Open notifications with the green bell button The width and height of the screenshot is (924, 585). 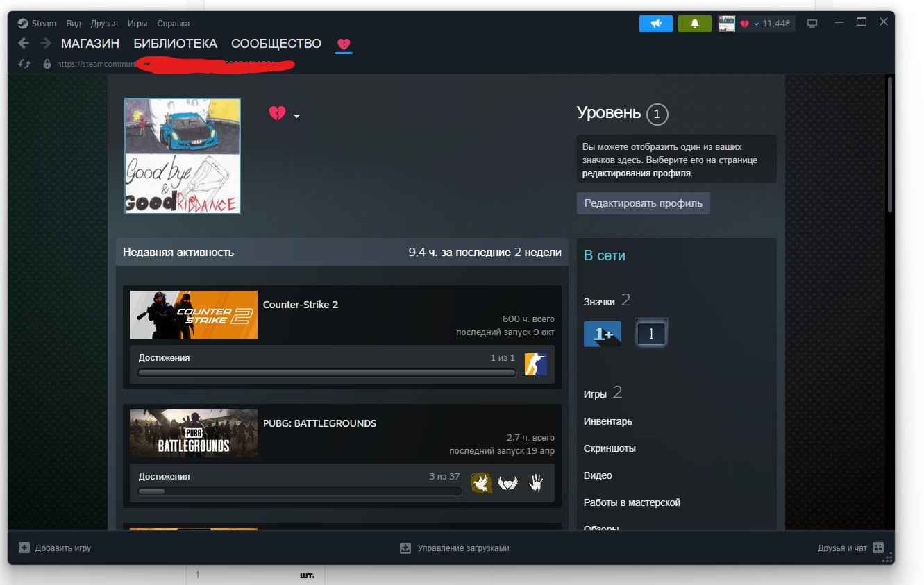695,24
